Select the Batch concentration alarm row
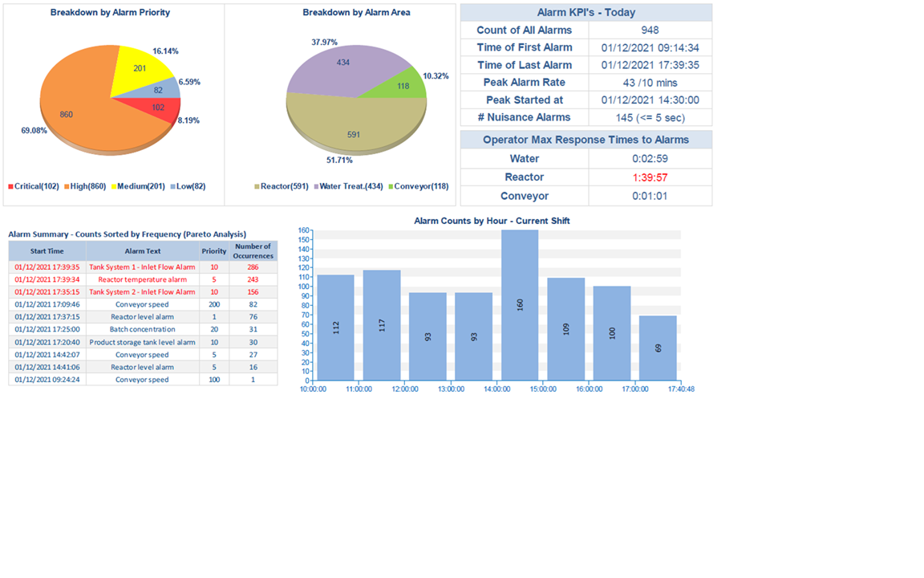Viewport: 924px width, 578px height. click(142, 329)
